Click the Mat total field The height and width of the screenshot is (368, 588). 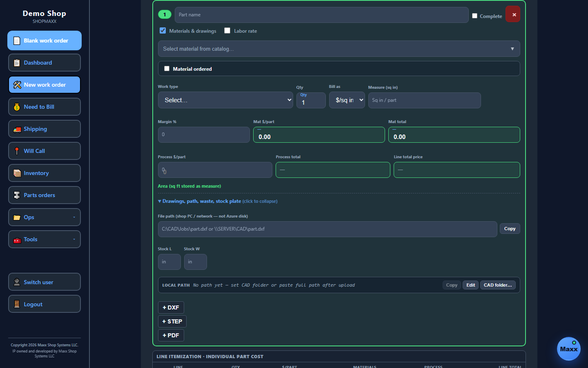pos(454,135)
